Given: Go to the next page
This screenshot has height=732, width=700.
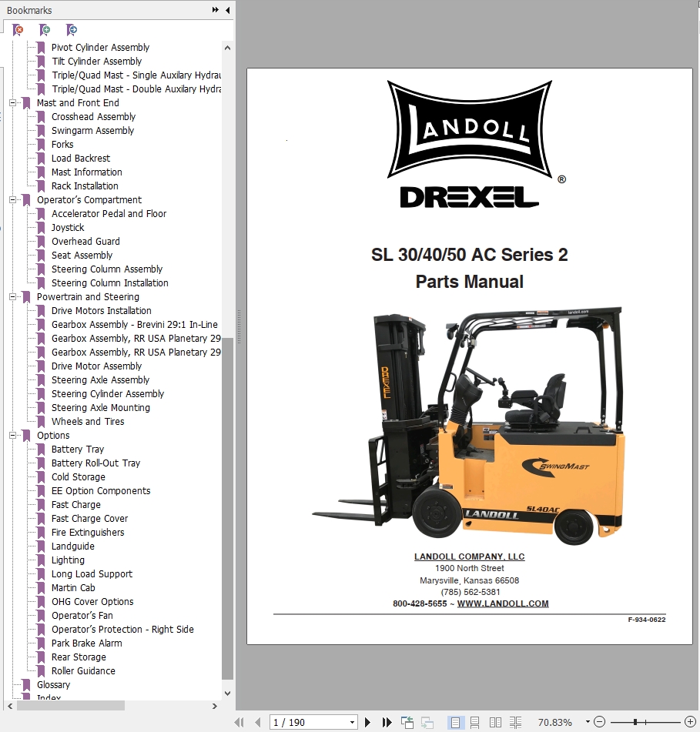Looking at the screenshot, I should click(368, 722).
